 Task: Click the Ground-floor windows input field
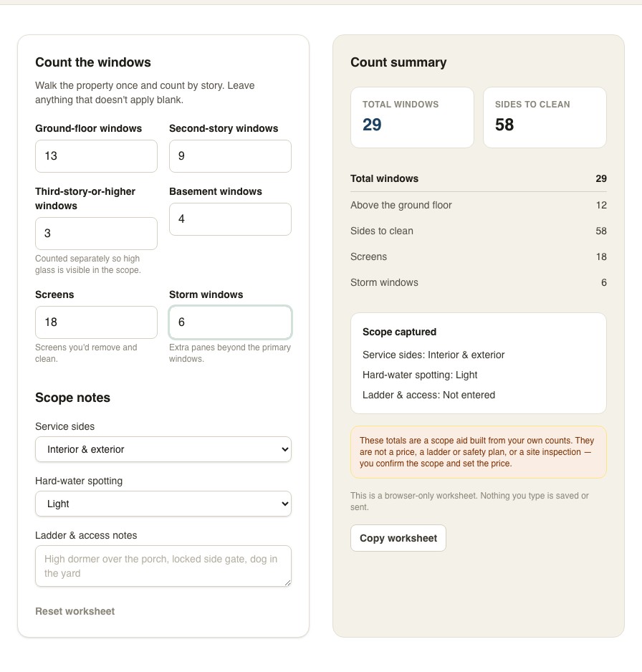coord(96,156)
